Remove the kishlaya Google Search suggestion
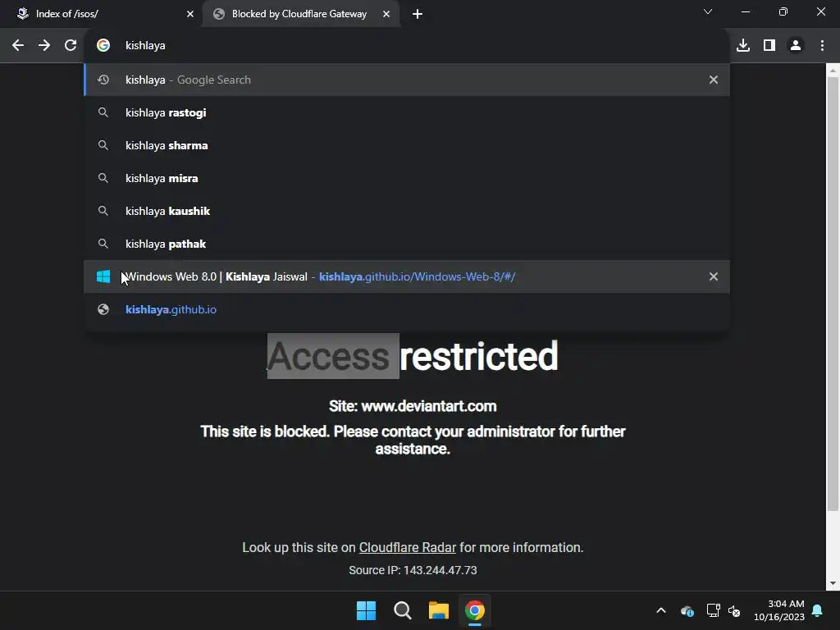 (x=714, y=80)
